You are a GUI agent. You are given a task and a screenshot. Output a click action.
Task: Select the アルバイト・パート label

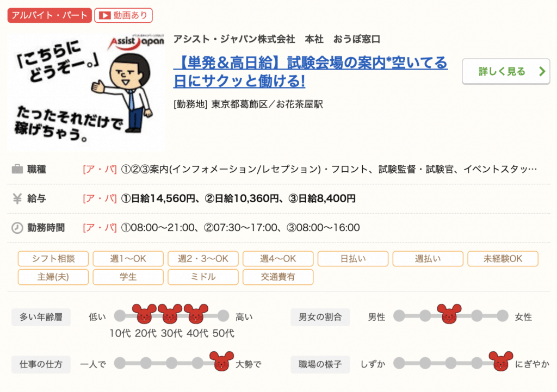(x=49, y=15)
